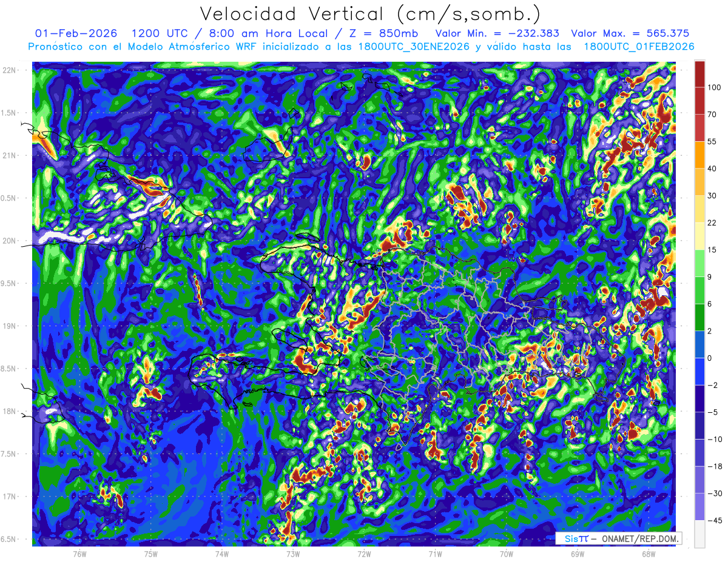This screenshot has height=562, width=728.
Task: Click the "9.5N" latitude axis label
Action: [x=8, y=283]
